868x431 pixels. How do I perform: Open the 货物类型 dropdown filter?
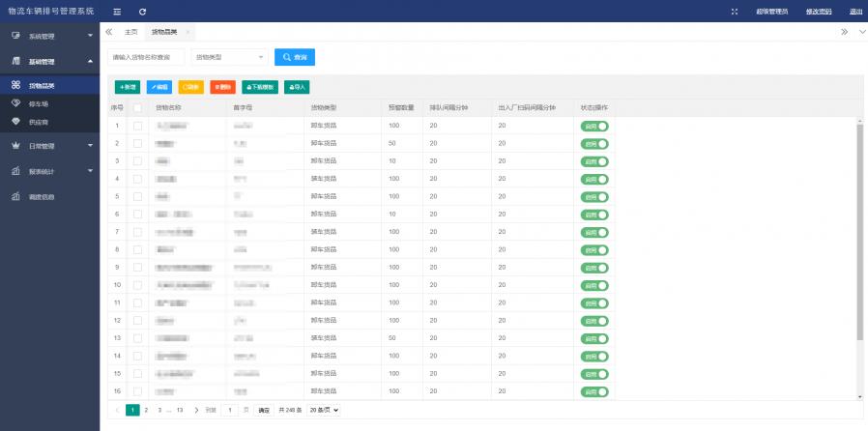coord(229,57)
